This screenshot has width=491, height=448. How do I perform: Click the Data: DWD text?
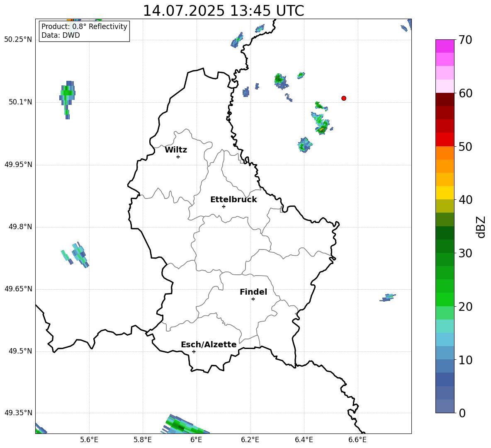(x=61, y=35)
